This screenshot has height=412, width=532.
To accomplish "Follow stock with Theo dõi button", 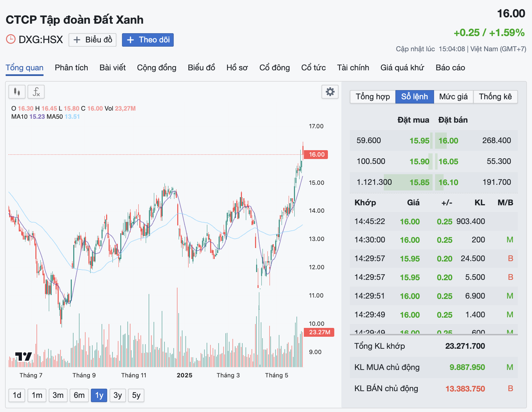I will 148,40.
